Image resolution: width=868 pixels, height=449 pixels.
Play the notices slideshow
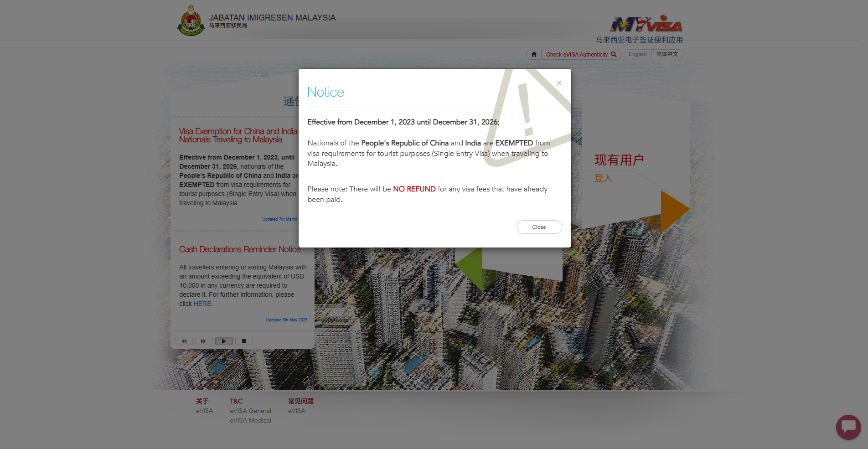tap(223, 341)
